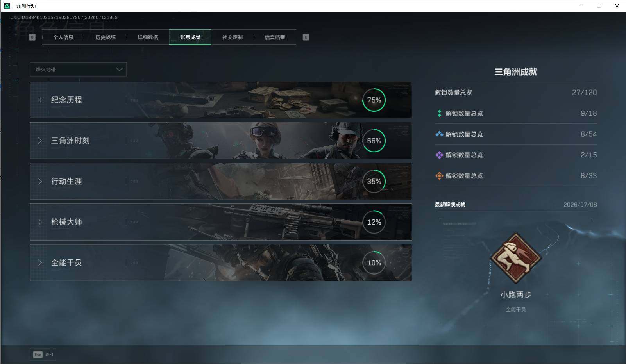Click the orange diamond achievement tier icon
626x364 pixels.
click(x=439, y=176)
